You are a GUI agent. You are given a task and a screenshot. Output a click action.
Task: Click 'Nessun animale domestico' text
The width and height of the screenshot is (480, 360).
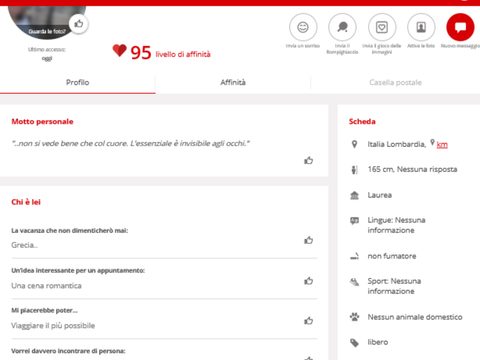415,317
